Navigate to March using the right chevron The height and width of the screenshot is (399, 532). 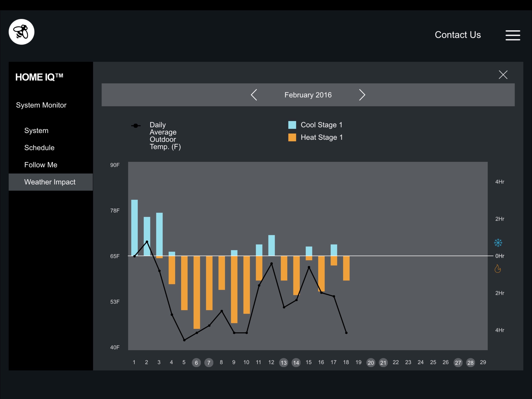pos(362,95)
